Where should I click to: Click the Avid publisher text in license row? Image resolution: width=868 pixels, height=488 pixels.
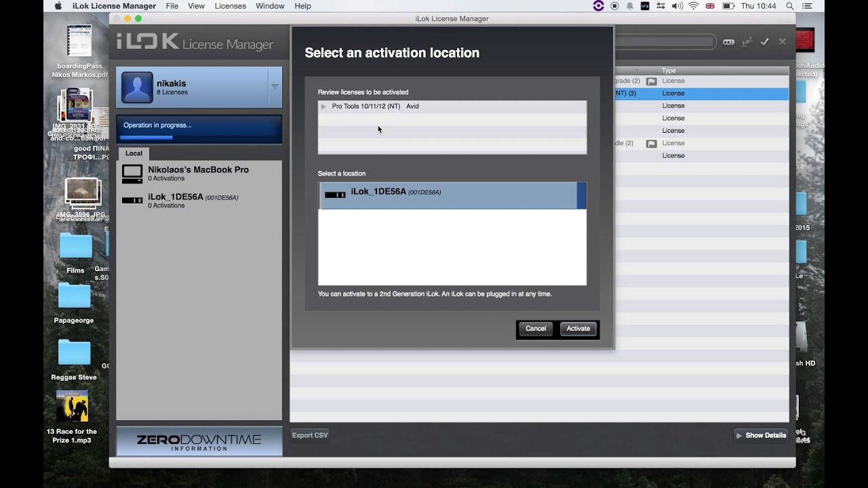[x=412, y=106]
